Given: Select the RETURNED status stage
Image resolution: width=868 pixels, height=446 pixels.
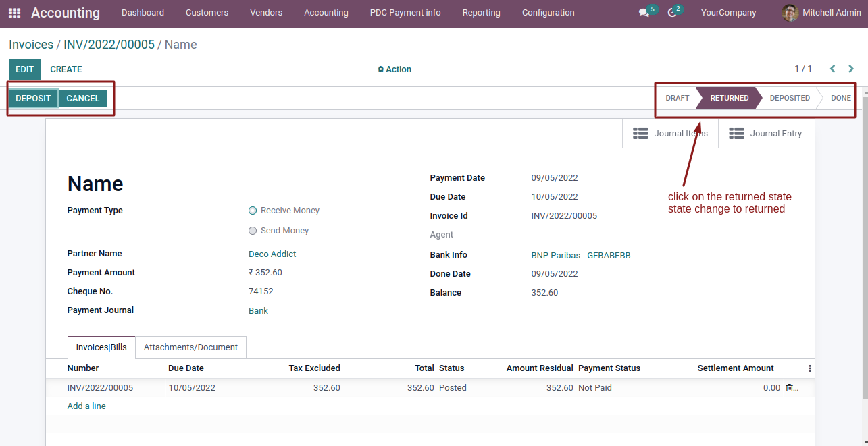Looking at the screenshot, I should 730,98.
